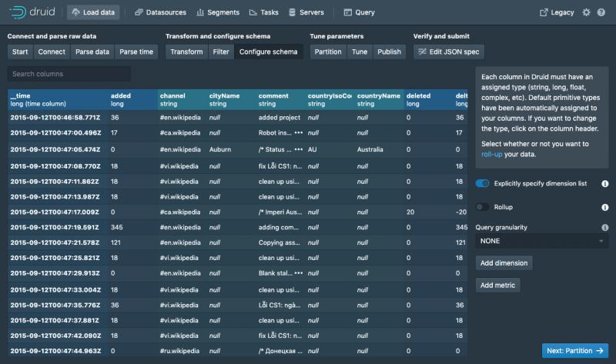
Task: Click the Druid logo icon
Action: [15, 12]
